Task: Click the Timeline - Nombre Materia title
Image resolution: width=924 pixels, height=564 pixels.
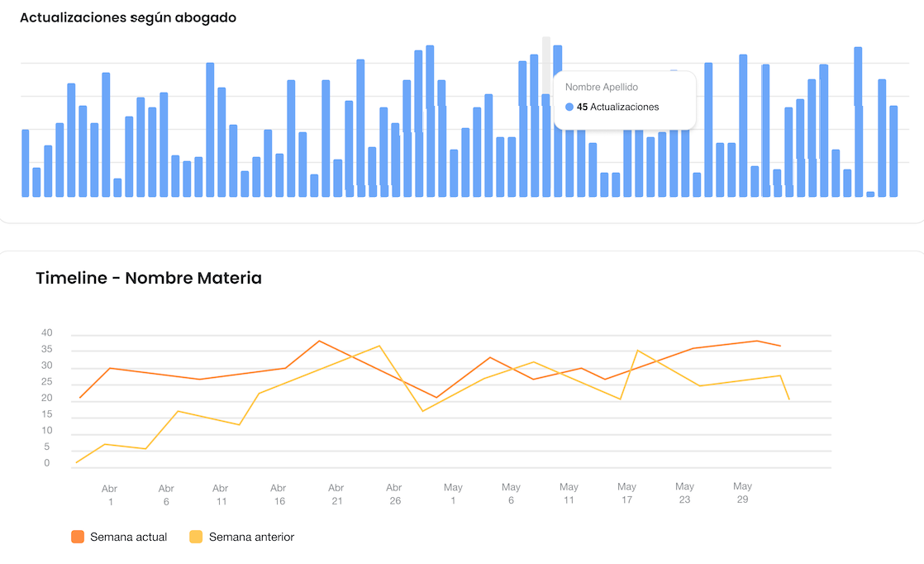Action: [x=148, y=278]
